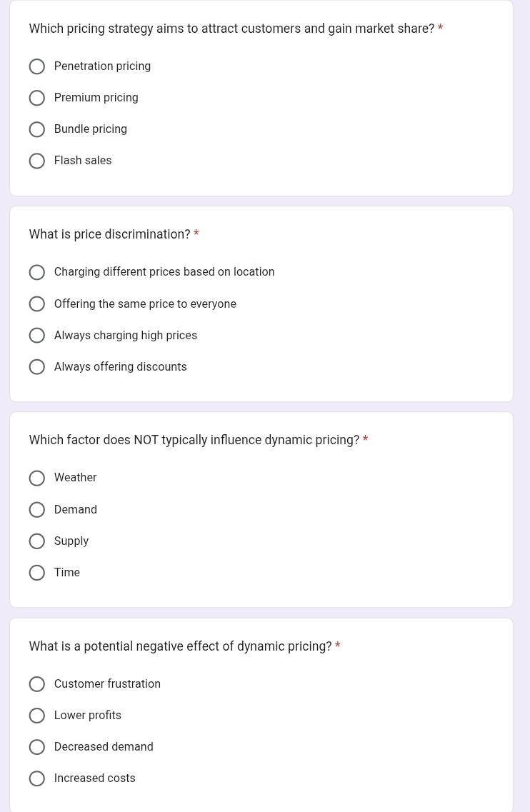Click the potential negative effect question title
Viewport: 530px width, 812px height.
pyautogui.click(x=180, y=646)
